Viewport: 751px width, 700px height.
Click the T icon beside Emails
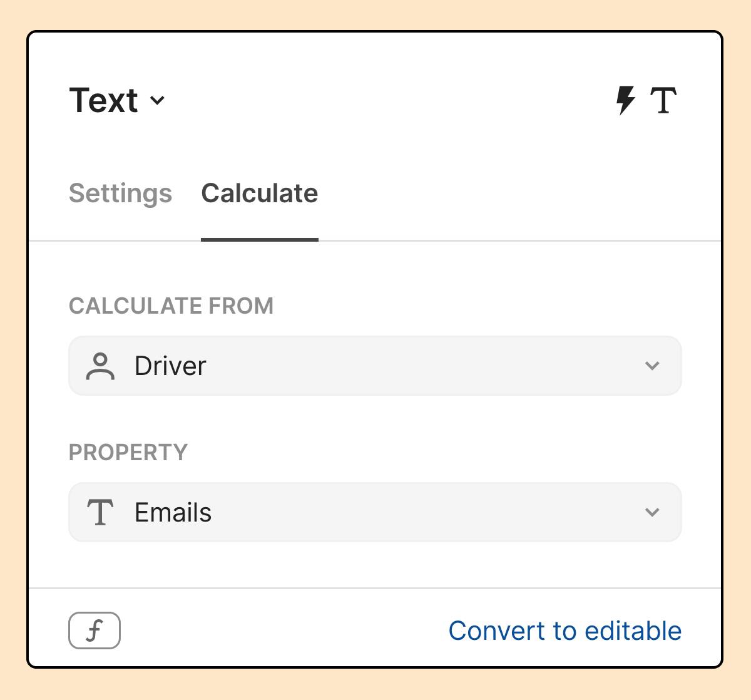(100, 513)
